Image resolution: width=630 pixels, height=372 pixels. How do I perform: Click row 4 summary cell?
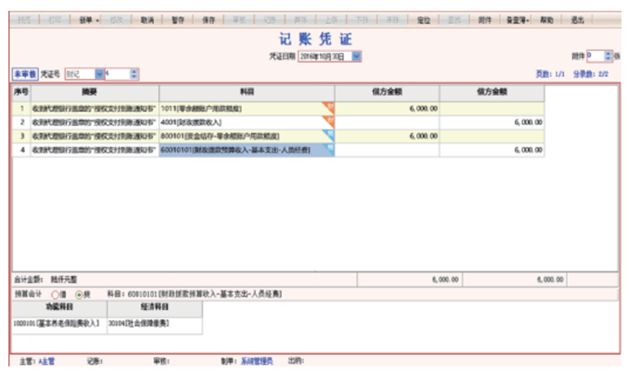coord(94,150)
